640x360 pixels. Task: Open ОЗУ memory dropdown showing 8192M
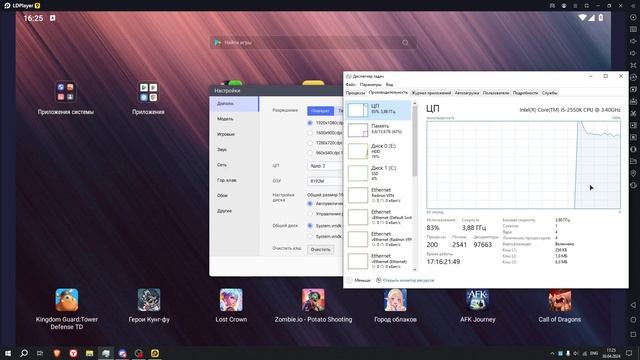pyautogui.click(x=325, y=181)
